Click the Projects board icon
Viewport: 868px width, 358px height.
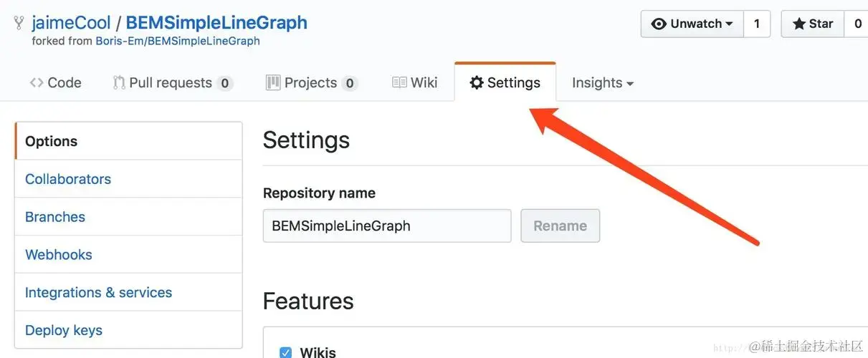coord(273,83)
